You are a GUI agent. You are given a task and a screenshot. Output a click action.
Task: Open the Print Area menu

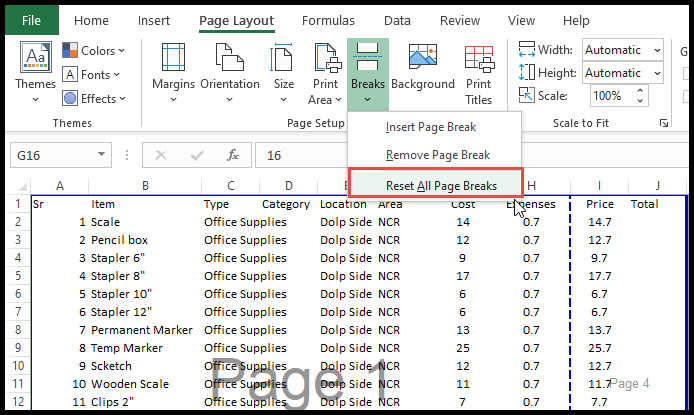(x=325, y=73)
